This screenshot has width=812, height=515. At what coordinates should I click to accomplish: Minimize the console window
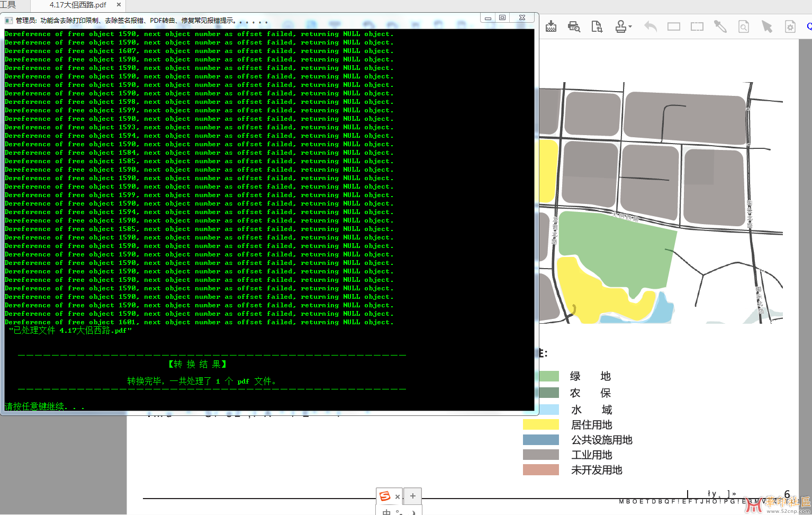click(488, 17)
